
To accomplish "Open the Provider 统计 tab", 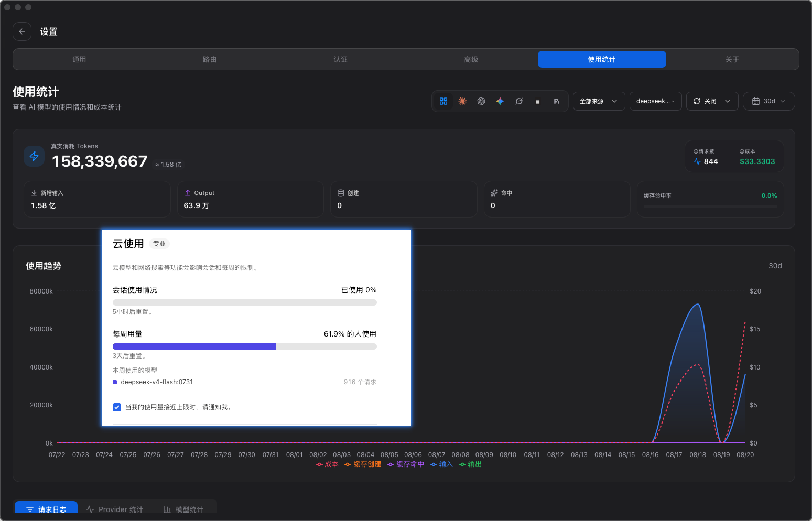I will point(115,509).
